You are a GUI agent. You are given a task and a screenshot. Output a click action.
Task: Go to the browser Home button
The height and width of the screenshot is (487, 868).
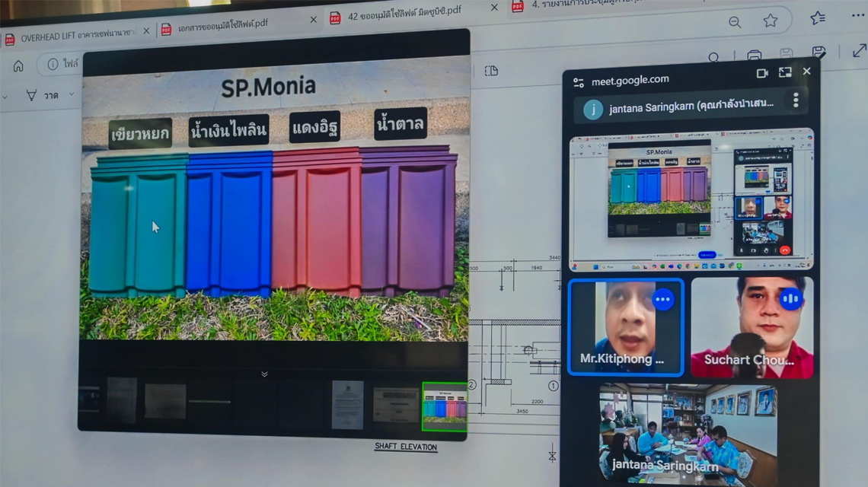18,66
